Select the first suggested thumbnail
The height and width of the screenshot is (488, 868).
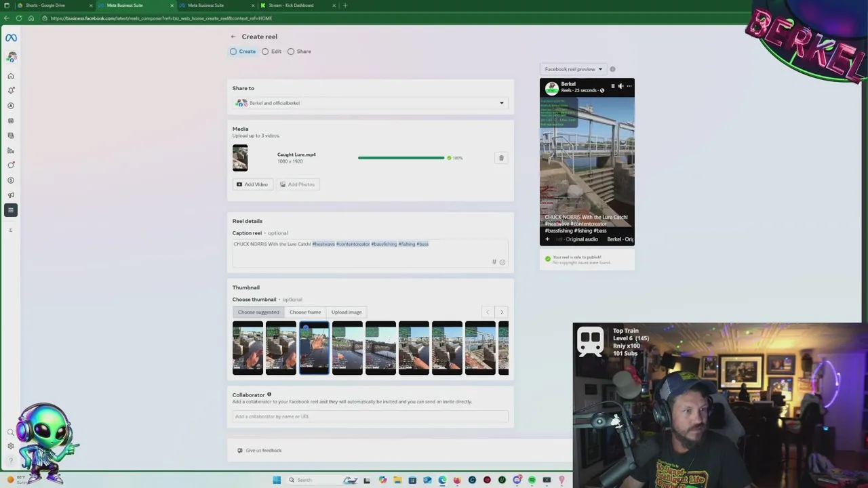pos(248,348)
